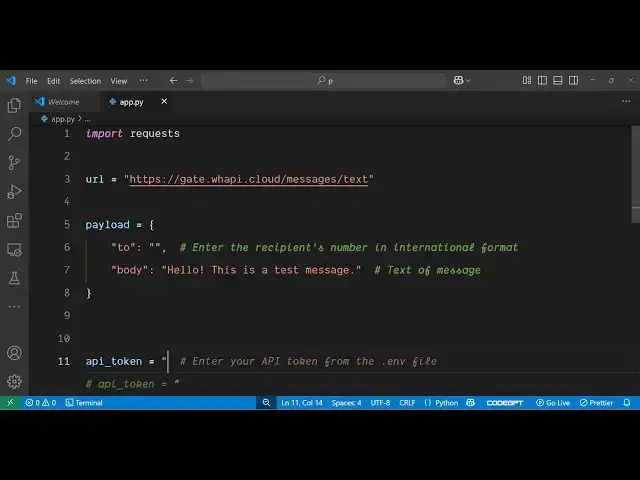
Task: Open the Extensions view
Action: tap(14, 220)
